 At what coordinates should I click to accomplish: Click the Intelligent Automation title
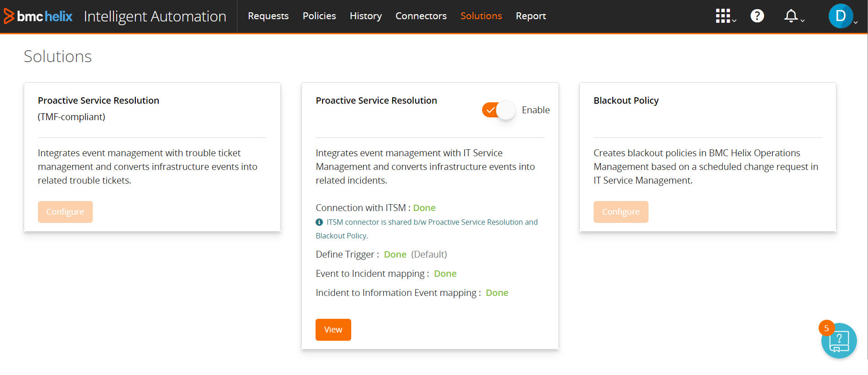(x=155, y=16)
